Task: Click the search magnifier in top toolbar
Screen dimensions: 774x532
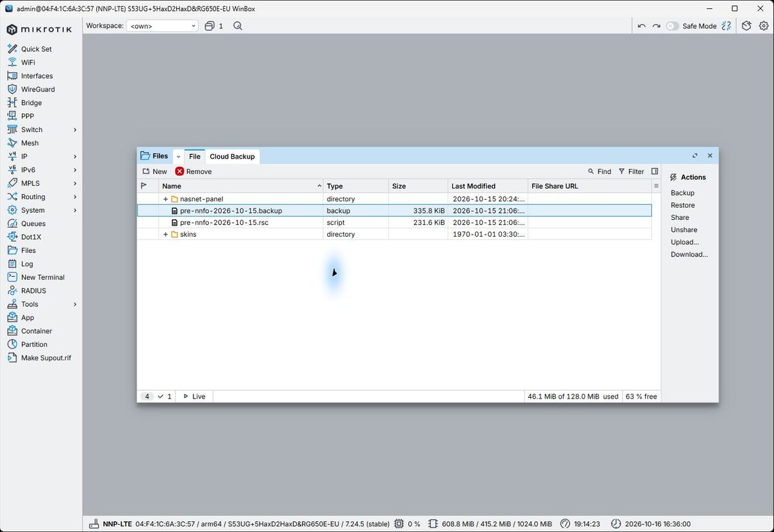Action: (238, 26)
